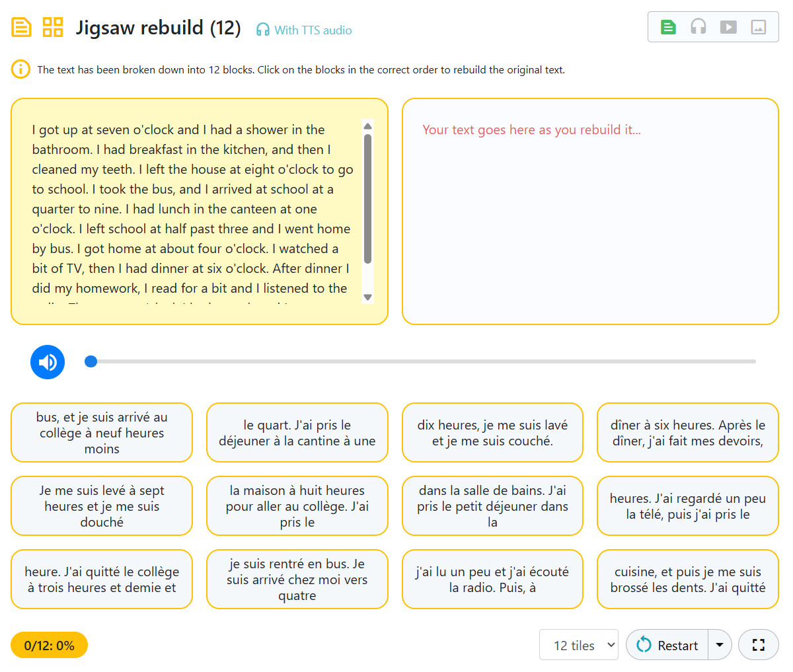Click the With TTS audio label
793x672 pixels.
pyautogui.click(x=313, y=30)
